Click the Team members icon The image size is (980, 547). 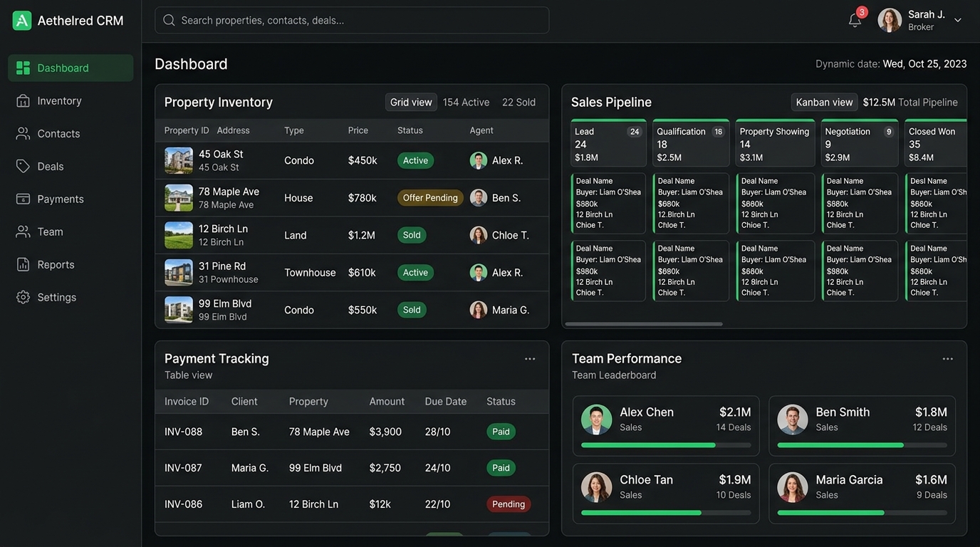point(23,231)
